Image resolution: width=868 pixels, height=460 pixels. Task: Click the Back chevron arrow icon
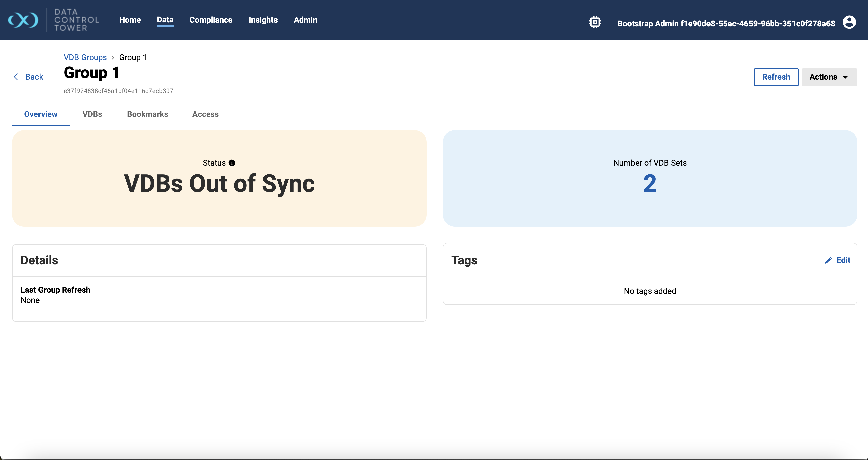click(x=16, y=77)
